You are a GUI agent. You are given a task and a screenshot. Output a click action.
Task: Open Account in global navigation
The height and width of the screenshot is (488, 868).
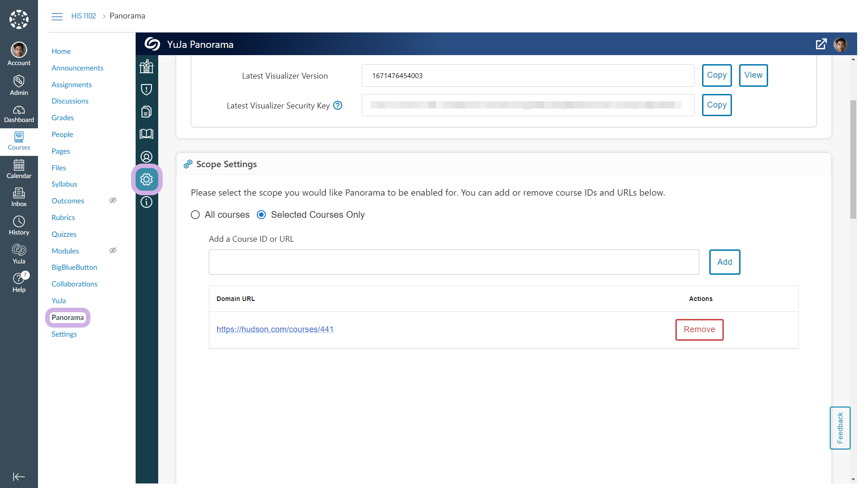tap(19, 54)
